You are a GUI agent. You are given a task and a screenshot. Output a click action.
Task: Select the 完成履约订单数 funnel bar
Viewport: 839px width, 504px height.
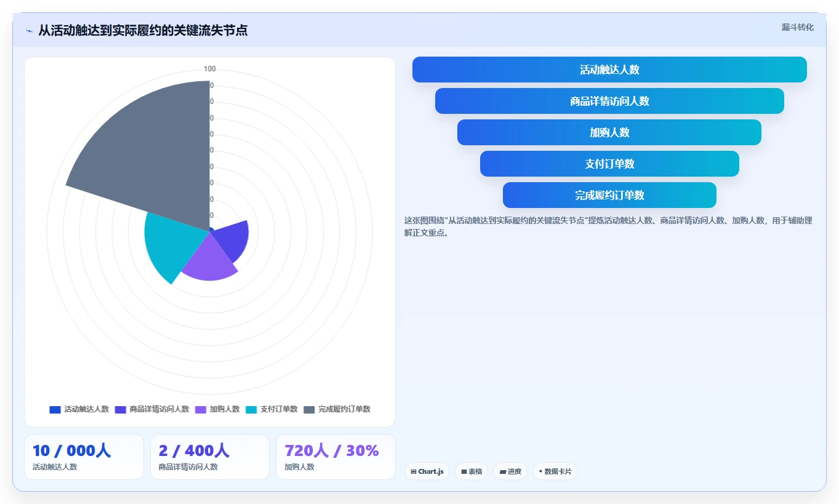coord(609,195)
